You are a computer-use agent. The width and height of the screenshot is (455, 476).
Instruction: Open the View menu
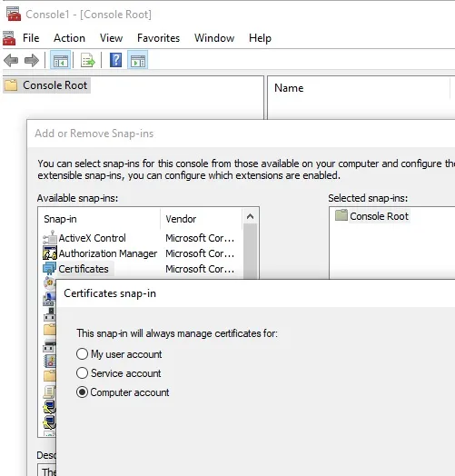coord(111,38)
